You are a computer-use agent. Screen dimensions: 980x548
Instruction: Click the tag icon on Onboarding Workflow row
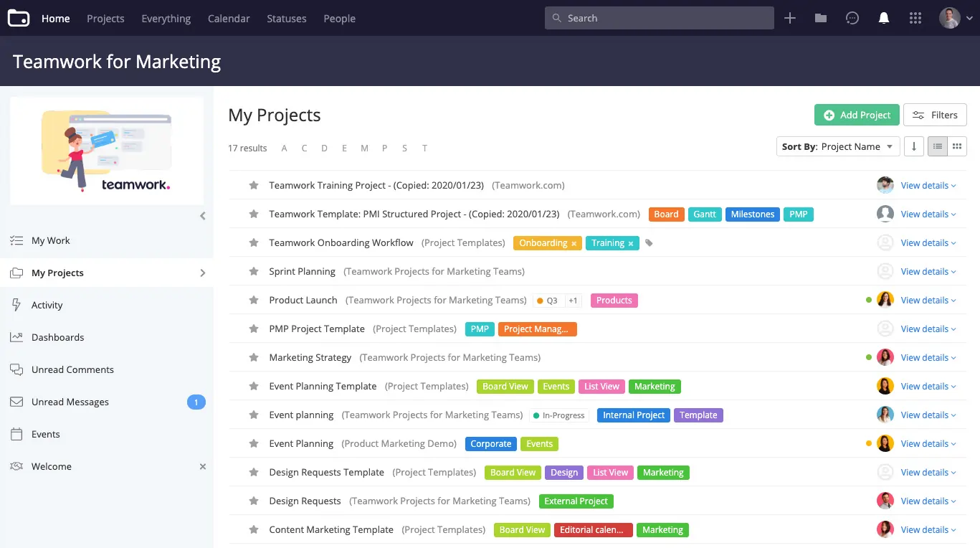(649, 243)
